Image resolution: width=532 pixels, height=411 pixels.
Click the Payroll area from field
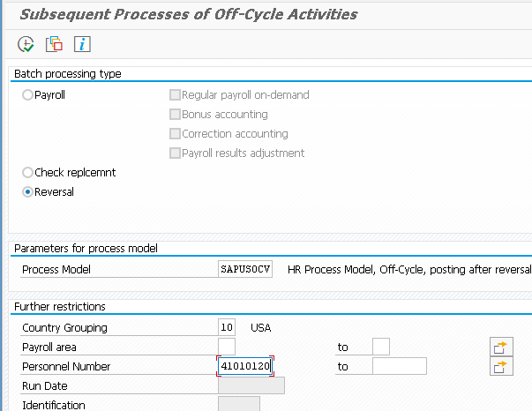point(226,347)
